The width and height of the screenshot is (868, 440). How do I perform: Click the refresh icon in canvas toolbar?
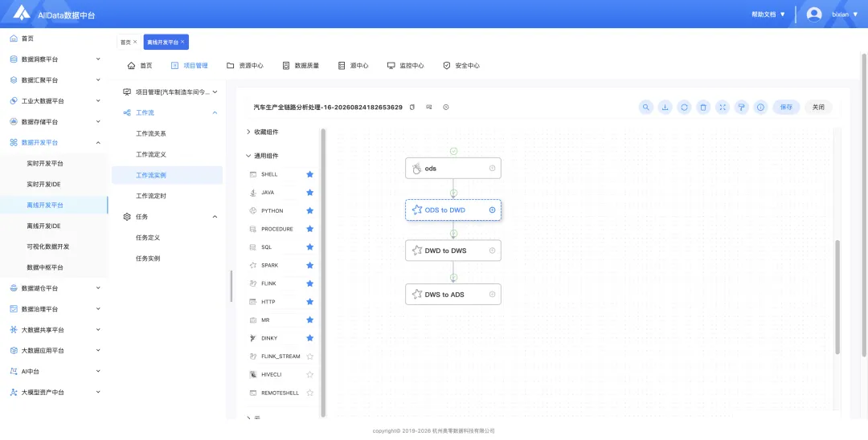[x=684, y=108]
